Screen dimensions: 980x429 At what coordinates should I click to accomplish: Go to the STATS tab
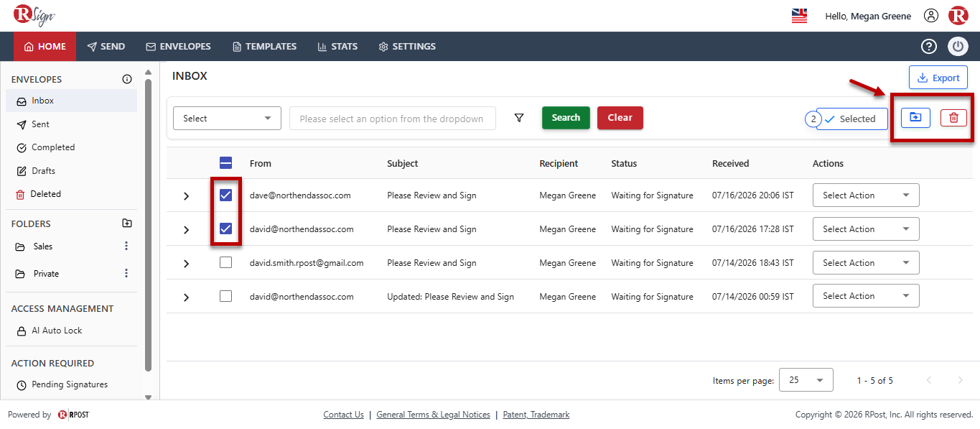coord(337,47)
